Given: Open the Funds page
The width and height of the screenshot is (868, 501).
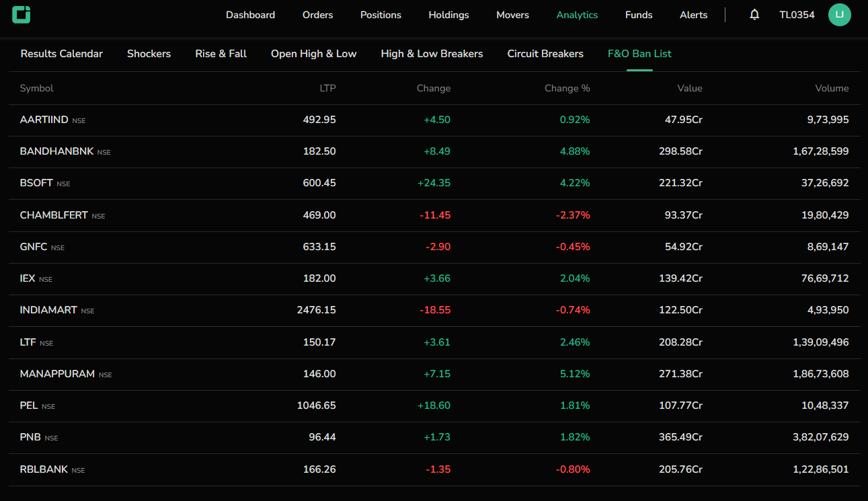Looking at the screenshot, I should click(639, 15).
